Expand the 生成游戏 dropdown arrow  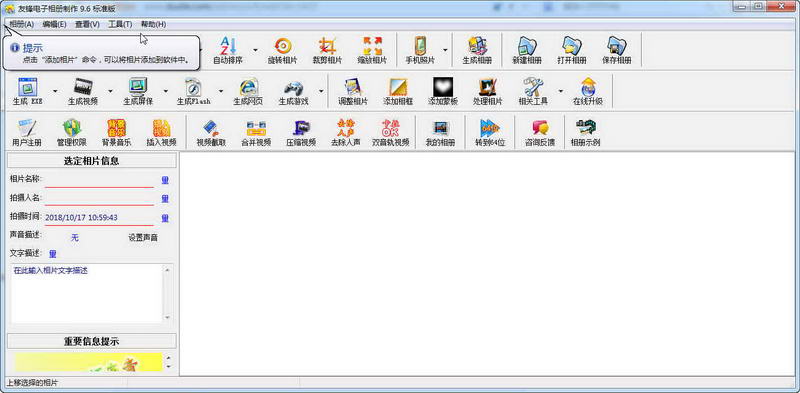point(321,92)
